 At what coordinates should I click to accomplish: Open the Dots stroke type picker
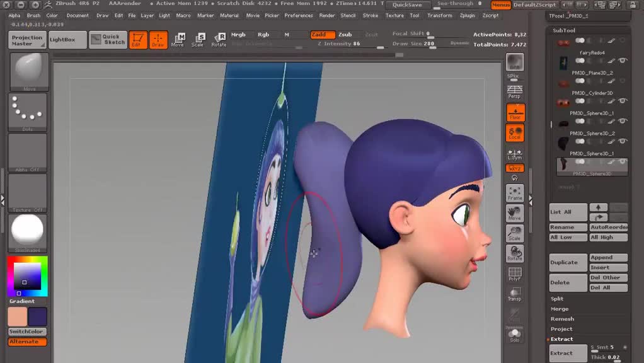[x=28, y=112]
